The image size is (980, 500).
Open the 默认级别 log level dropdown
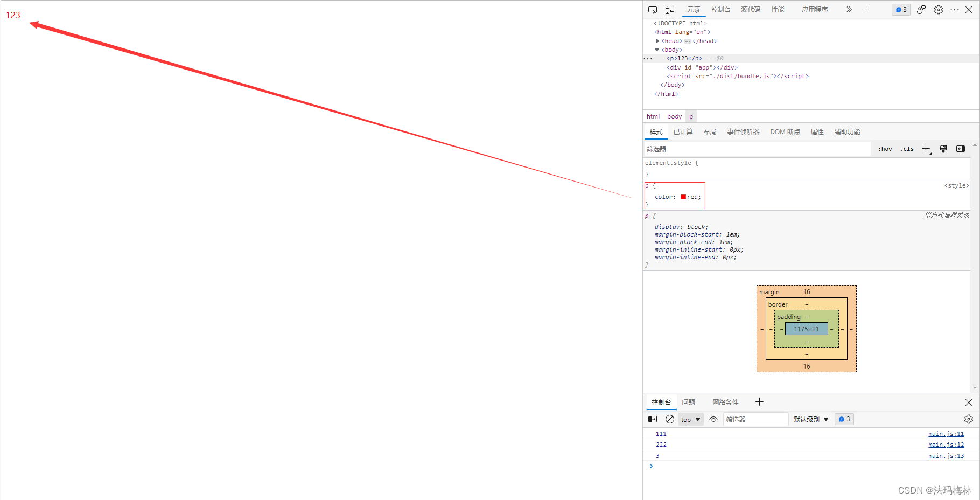pos(811,419)
